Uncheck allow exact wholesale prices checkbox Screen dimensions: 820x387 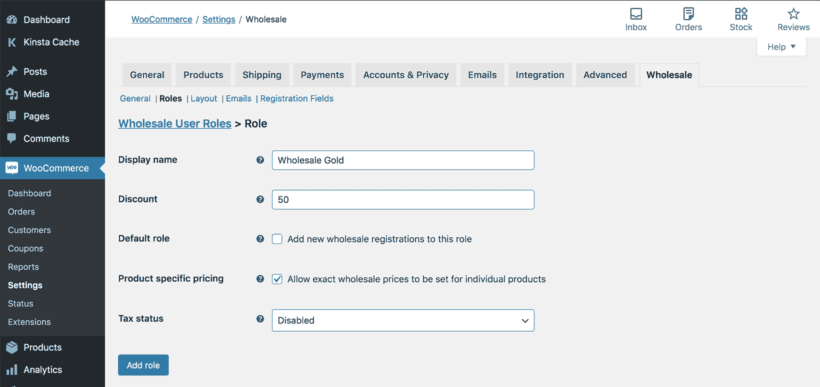pos(277,279)
